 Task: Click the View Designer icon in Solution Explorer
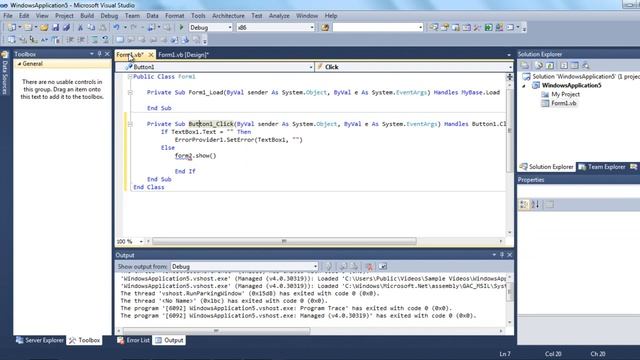tap(574, 65)
